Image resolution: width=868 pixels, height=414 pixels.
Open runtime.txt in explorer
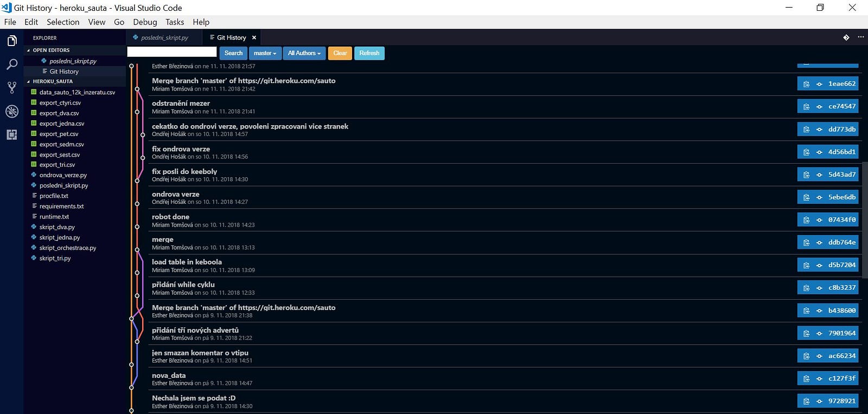click(x=54, y=217)
